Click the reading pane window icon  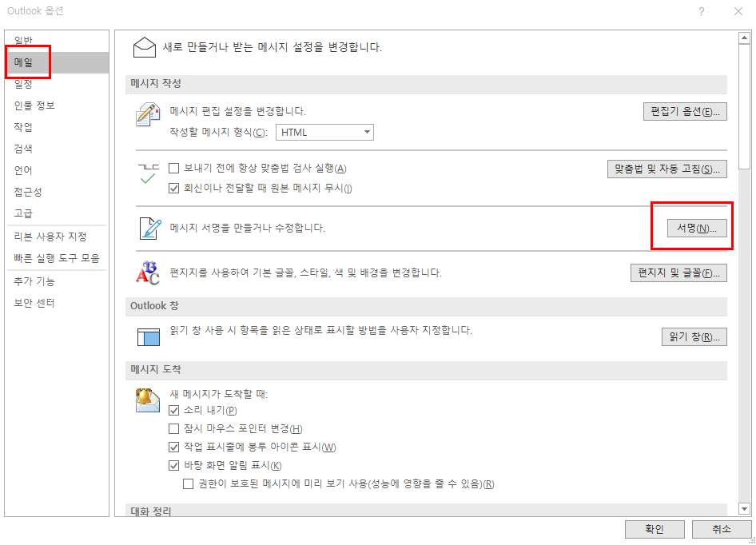[149, 336]
